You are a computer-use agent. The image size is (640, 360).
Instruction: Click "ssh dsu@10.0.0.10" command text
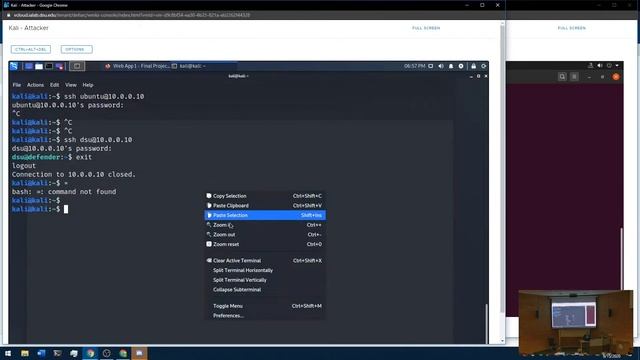coord(98,140)
